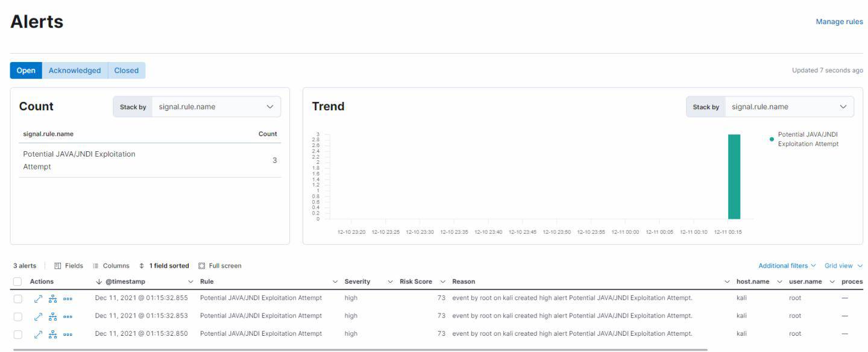Open more actions for the 01:15:32.853 alert

[x=68, y=316]
